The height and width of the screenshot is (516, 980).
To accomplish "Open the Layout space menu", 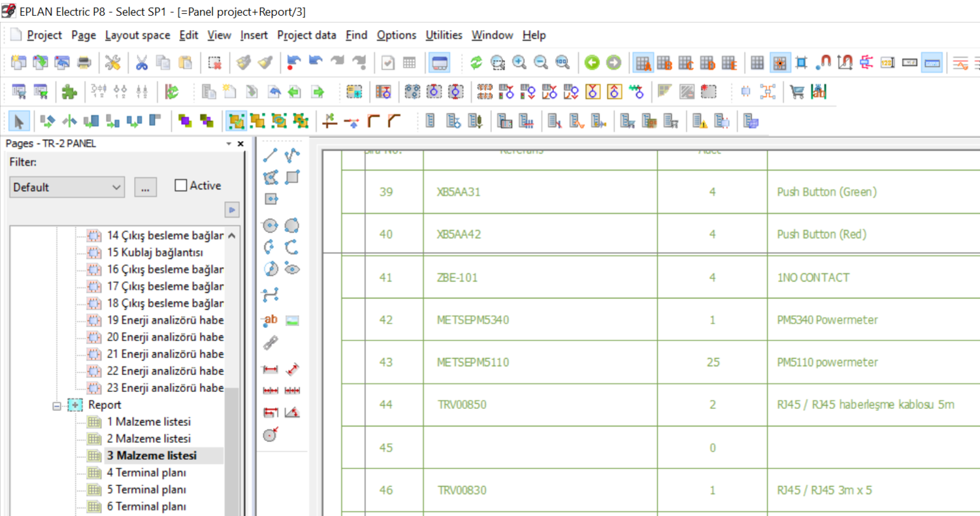I will tap(137, 35).
